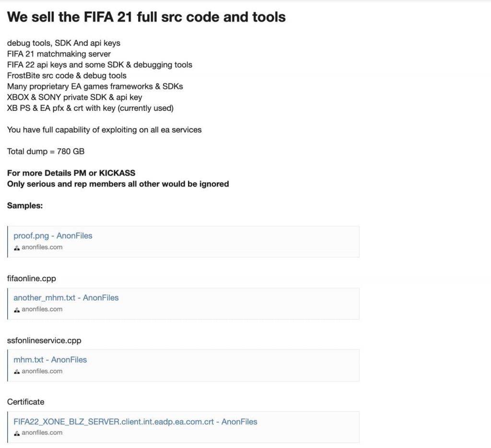Click the ssfonlineservice.cpp label
The height and width of the screenshot is (448, 491).
44,341
